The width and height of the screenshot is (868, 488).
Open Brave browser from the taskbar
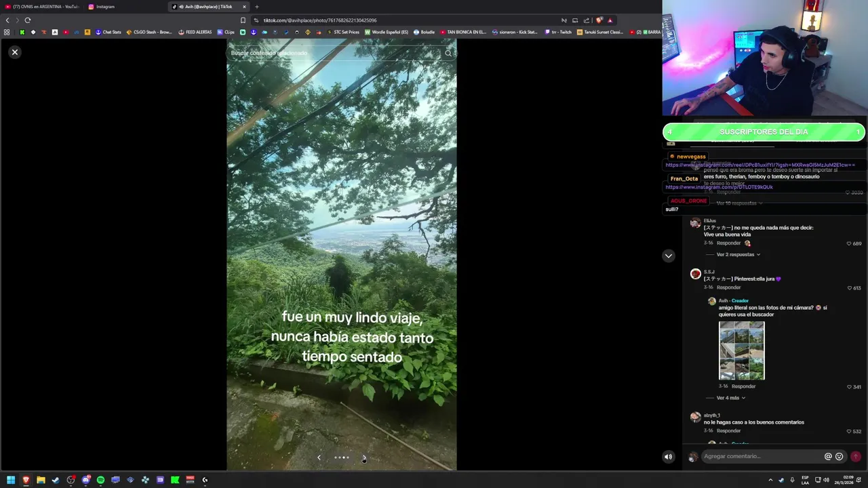tap(26, 480)
